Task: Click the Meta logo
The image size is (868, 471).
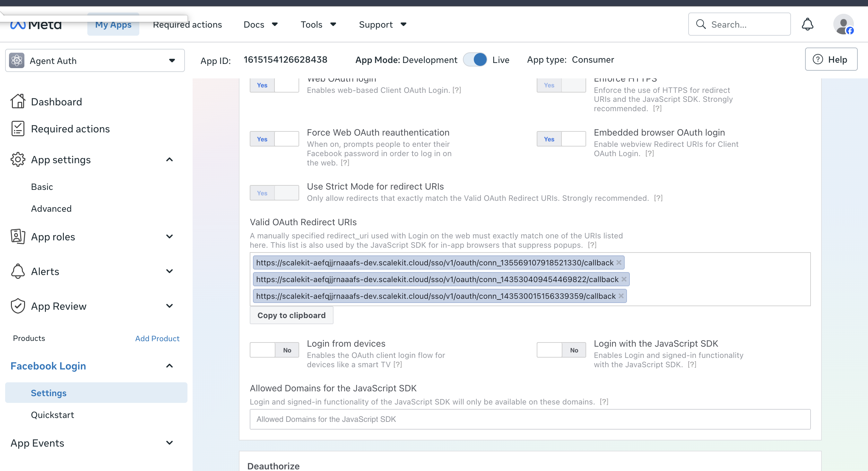Action: pyautogui.click(x=36, y=25)
